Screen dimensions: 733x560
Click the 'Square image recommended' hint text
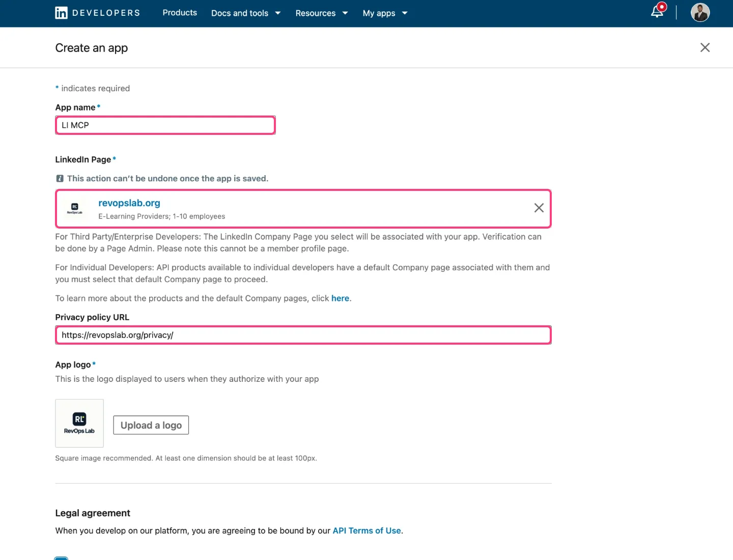(186, 458)
